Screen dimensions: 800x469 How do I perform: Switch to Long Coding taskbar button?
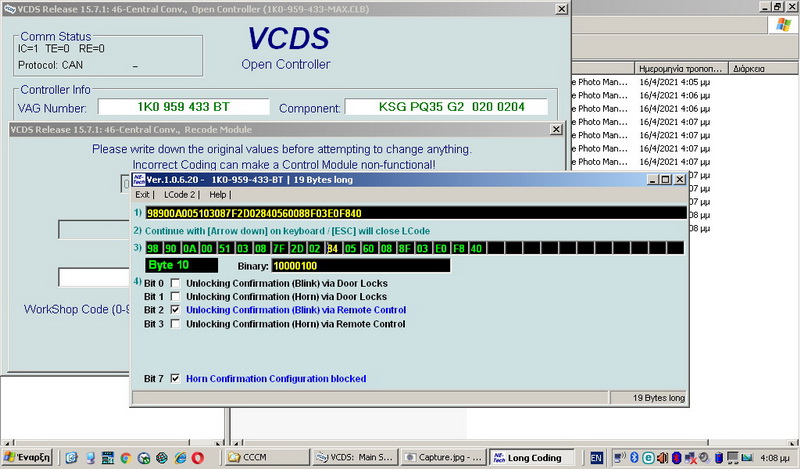532,457
